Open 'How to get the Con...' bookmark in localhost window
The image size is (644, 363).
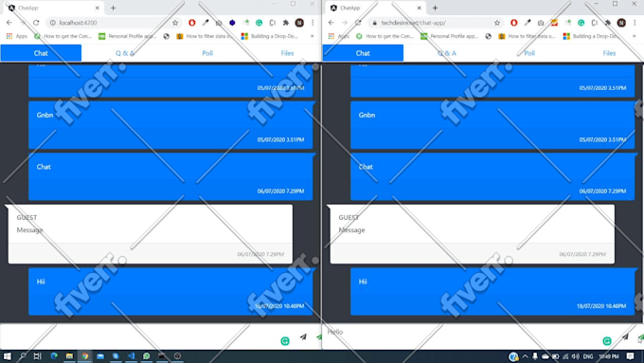[x=63, y=36]
